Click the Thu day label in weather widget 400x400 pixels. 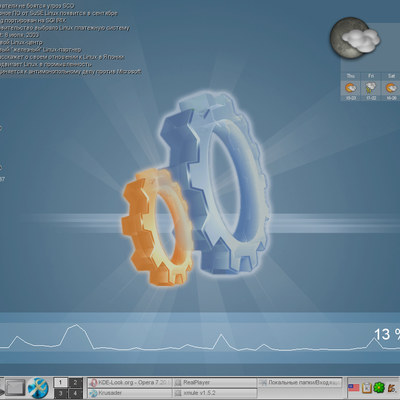pos(350,76)
